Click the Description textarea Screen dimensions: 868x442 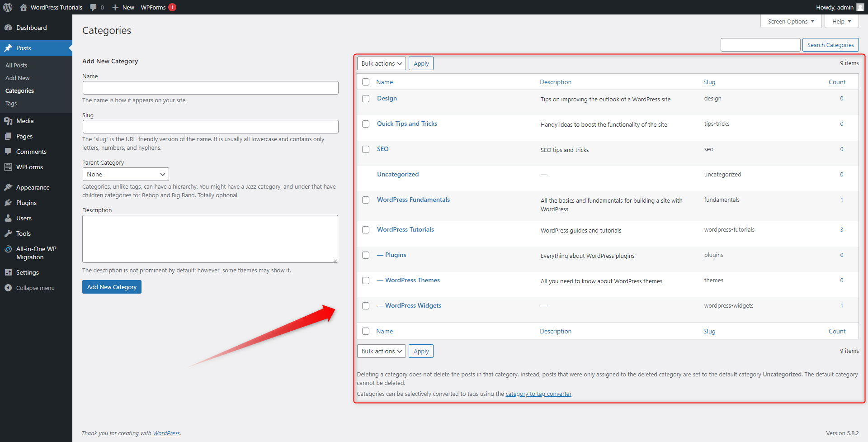coord(210,239)
